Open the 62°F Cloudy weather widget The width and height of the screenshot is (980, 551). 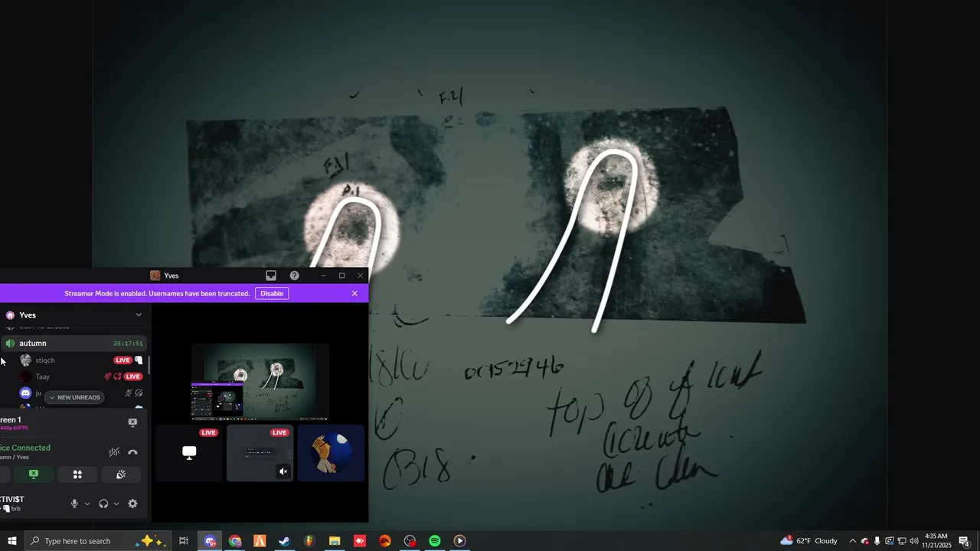point(809,541)
